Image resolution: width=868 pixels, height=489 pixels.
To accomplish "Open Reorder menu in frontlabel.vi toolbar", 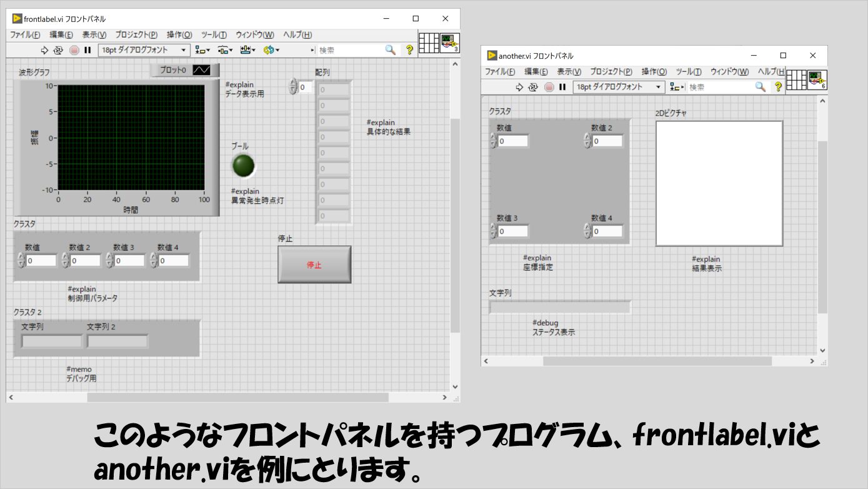I will (271, 50).
